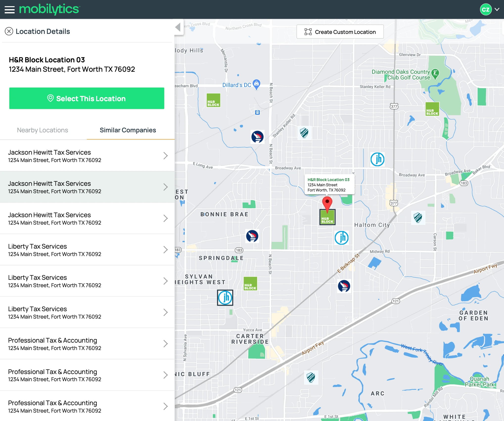Viewport: 504px width, 421px height.
Task: Click the transit stop icon below Dillard's DC
Action: point(257,113)
